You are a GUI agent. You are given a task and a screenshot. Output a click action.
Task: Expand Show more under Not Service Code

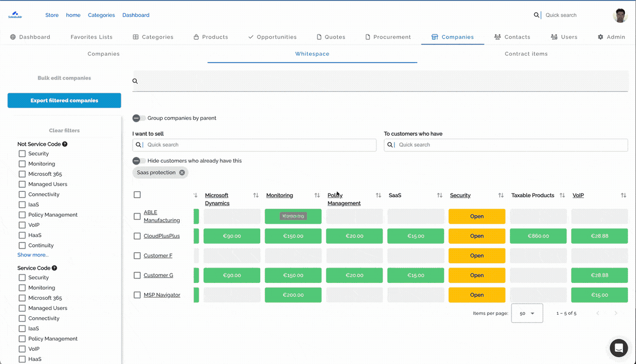tap(33, 255)
